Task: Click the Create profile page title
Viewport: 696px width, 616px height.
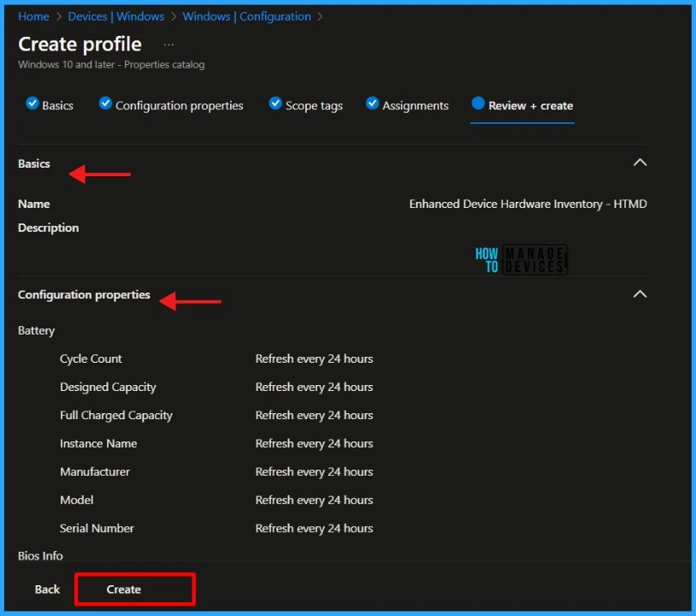Action: pos(80,44)
